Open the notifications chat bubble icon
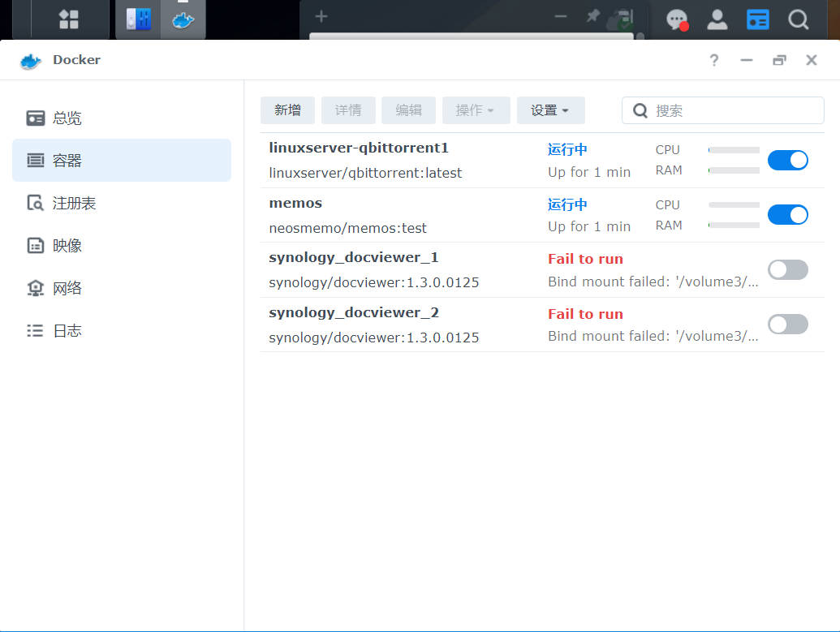 pyautogui.click(x=677, y=19)
